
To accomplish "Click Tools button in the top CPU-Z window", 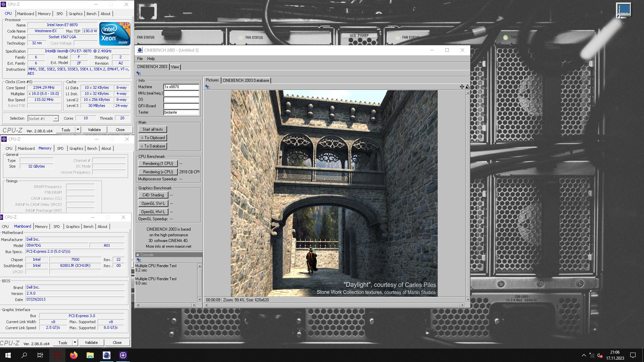I will tap(66, 130).
